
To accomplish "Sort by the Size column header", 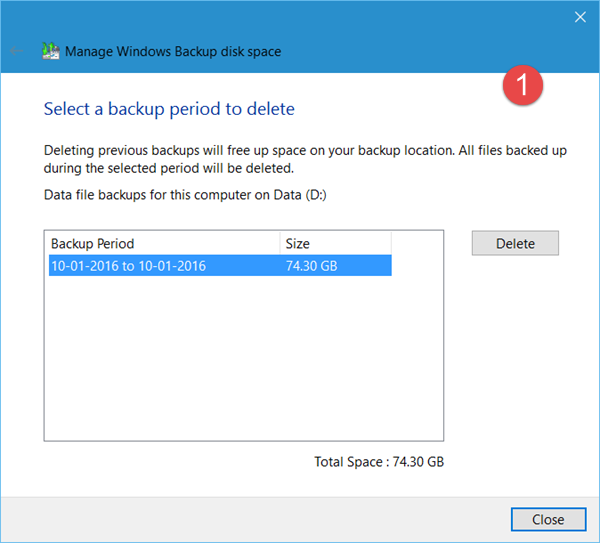I will pos(335,243).
